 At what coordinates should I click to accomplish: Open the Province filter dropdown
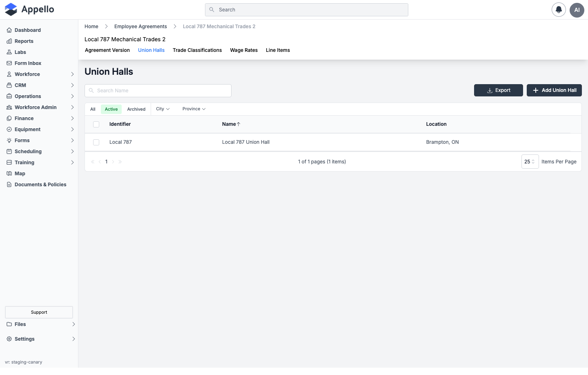(x=194, y=109)
